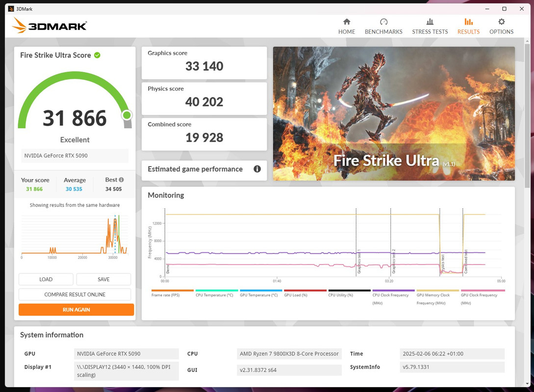The height and width of the screenshot is (392, 534).
Task: Select the Display #1 resolution value
Action: point(127,371)
